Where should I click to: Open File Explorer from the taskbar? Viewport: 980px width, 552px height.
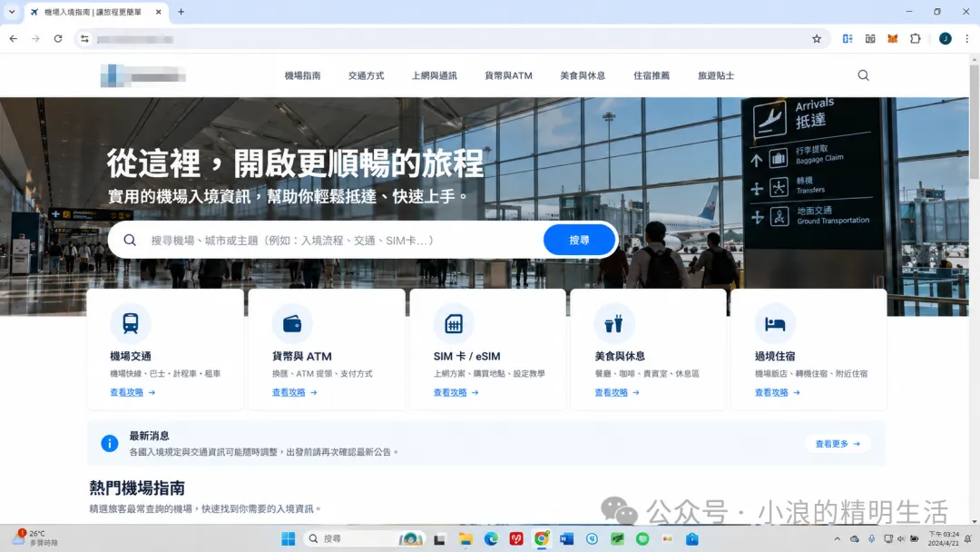coord(465,539)
